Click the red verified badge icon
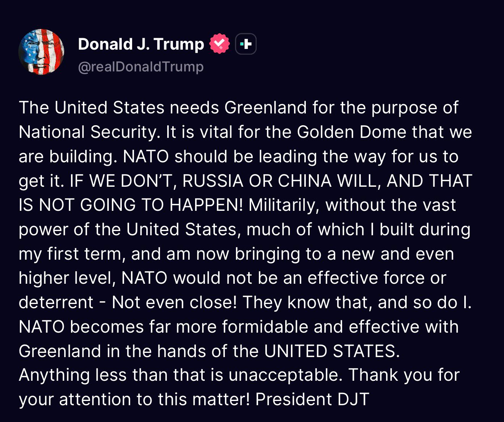The height and width of the screenshot is (422, 504). point(220,44)
